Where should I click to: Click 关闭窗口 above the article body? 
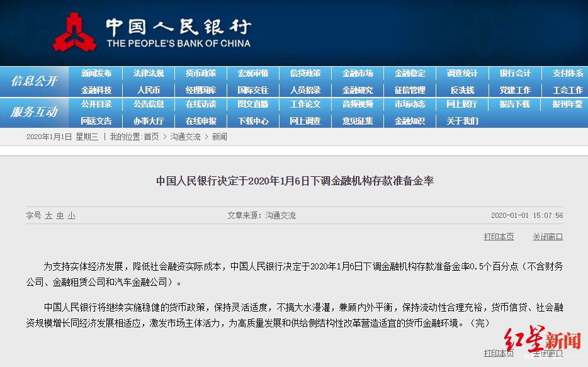(548, 237)
